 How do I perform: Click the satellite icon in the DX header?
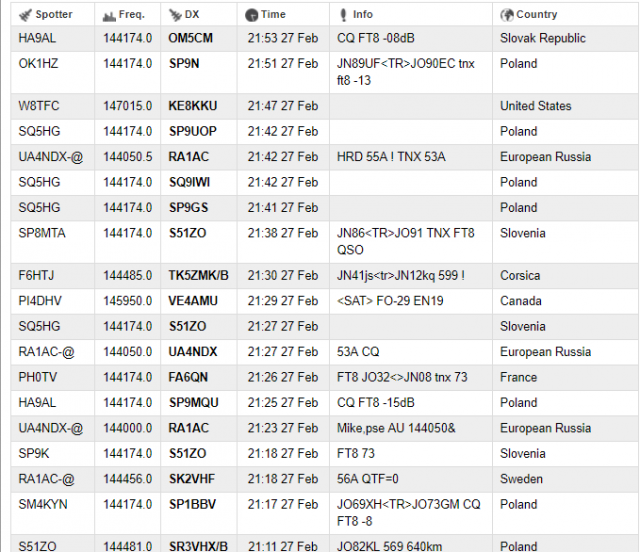pyautogui.click(x=175, y=15)
